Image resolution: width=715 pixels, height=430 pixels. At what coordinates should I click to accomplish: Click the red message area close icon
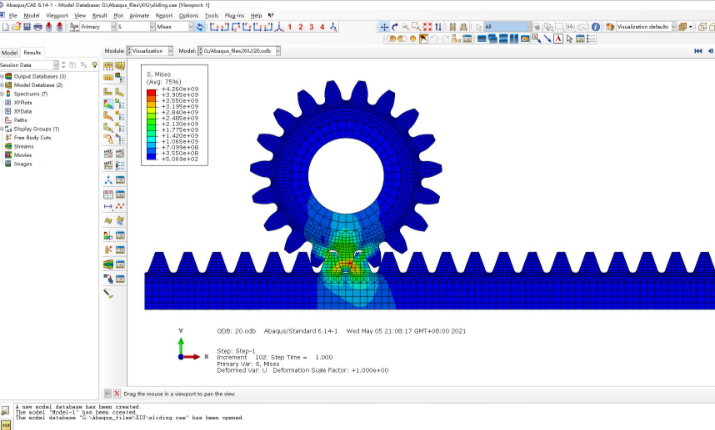pyautogui.click(x=116, y=393)
